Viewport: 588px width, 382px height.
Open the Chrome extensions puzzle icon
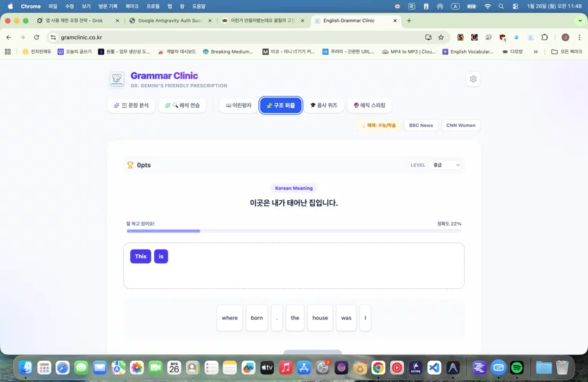[x=544, y=37]
